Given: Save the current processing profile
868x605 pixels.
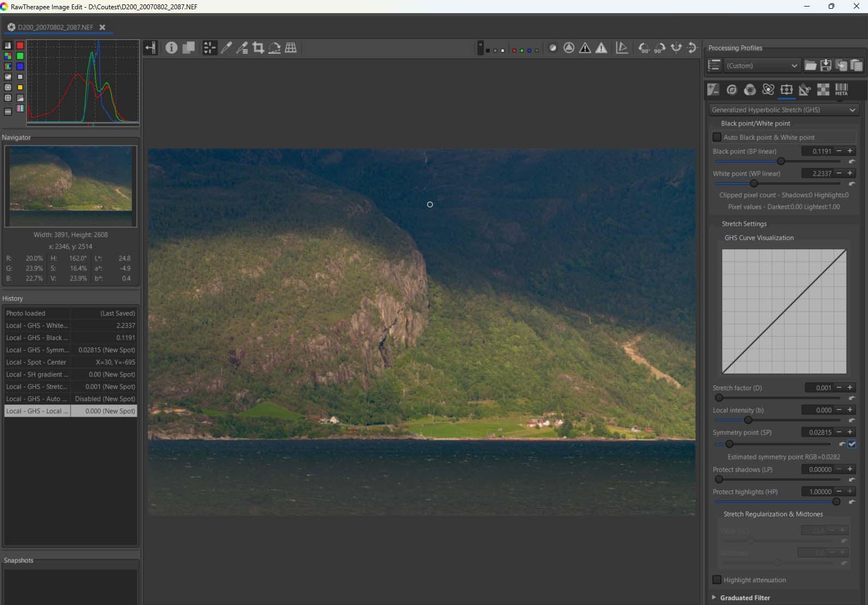Looking at the screenshot, I should (826, 65).
